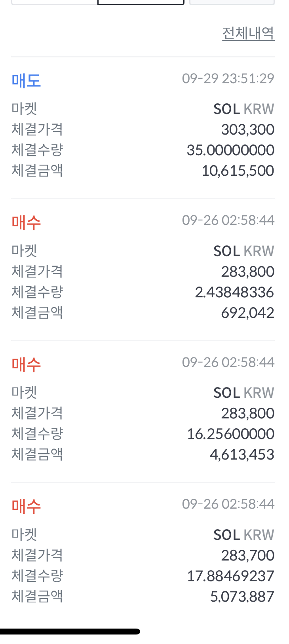The height and width of the screenshot is (644, 289).
Task: Tap the 35.00000000 executed quantity
Action: point(230,150)
